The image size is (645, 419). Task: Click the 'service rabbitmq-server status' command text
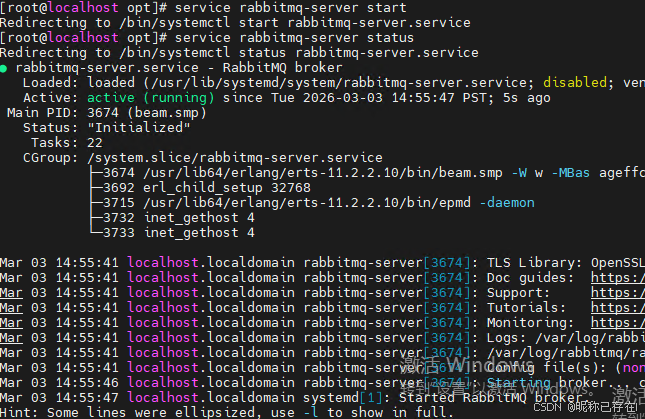(294, 38)
